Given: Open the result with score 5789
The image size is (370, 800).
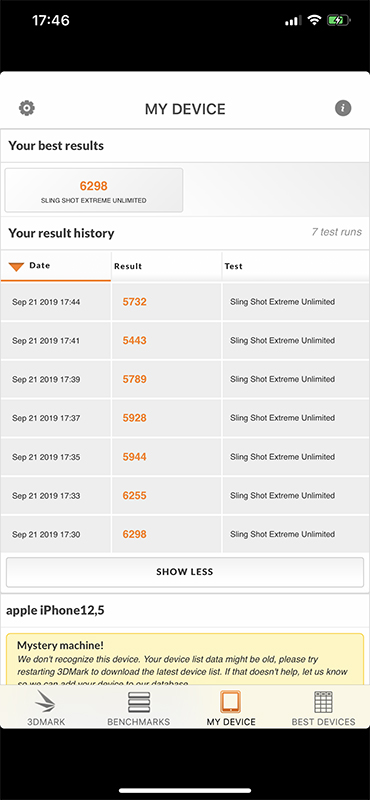Looking at the screenshot, I should [x=185, y=380].
